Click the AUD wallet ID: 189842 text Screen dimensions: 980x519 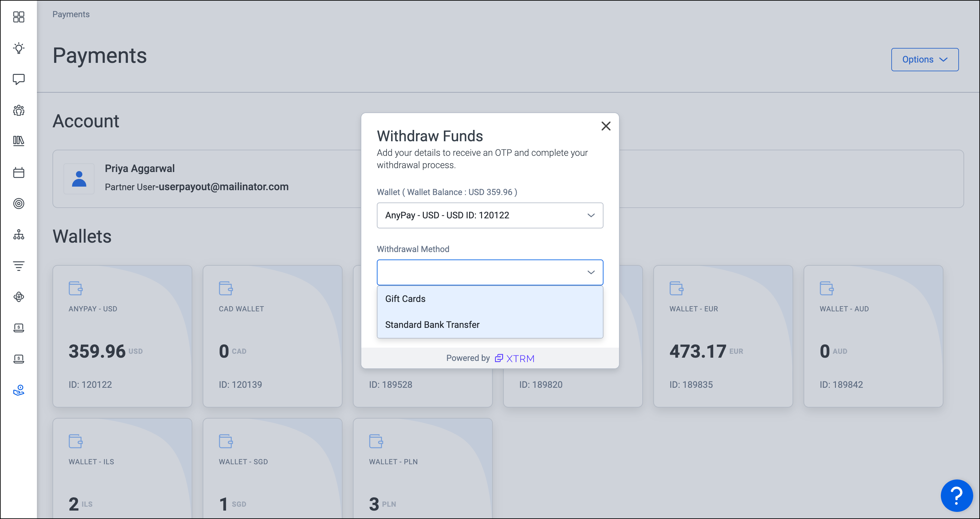(x=841, y=385)
